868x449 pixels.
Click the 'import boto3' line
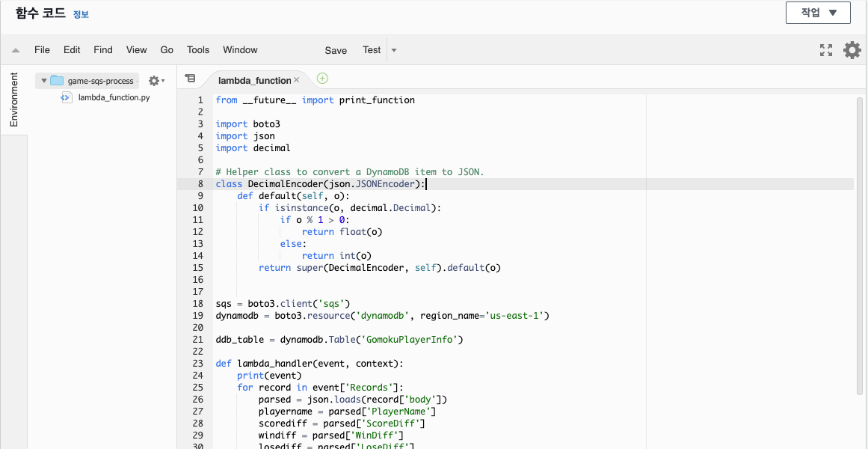[x=248, y=123]
